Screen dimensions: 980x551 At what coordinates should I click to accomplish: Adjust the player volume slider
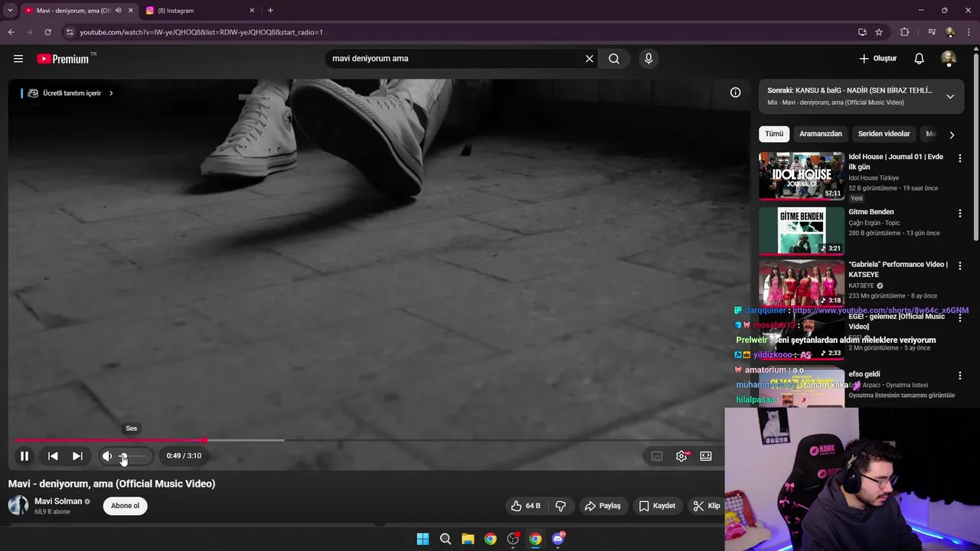[131, 456]
